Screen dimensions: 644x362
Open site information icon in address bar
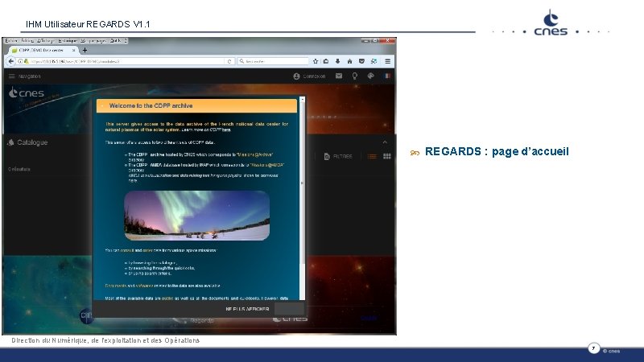tap(19, 61)
